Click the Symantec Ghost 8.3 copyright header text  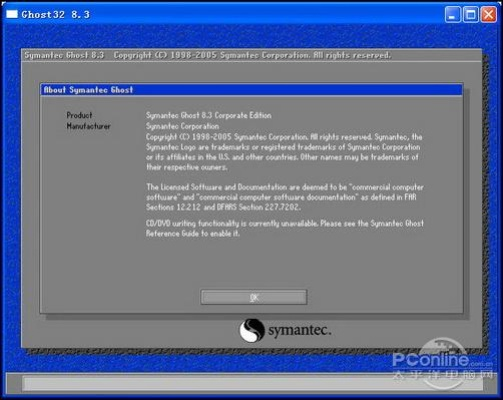point(207,55)
